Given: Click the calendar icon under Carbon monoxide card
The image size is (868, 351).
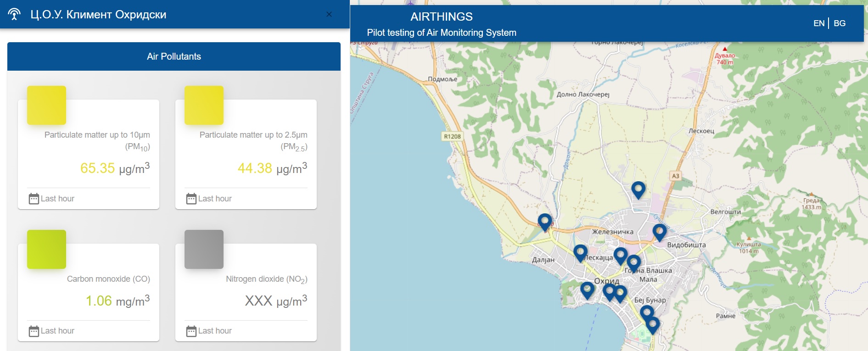Looking at the screenshot, I should tap(34, 331).
